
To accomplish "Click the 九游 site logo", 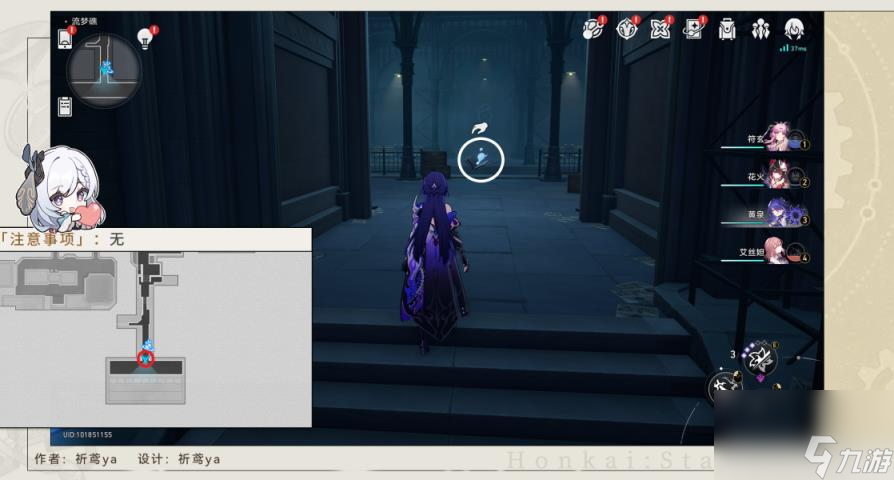I will 847,458.
